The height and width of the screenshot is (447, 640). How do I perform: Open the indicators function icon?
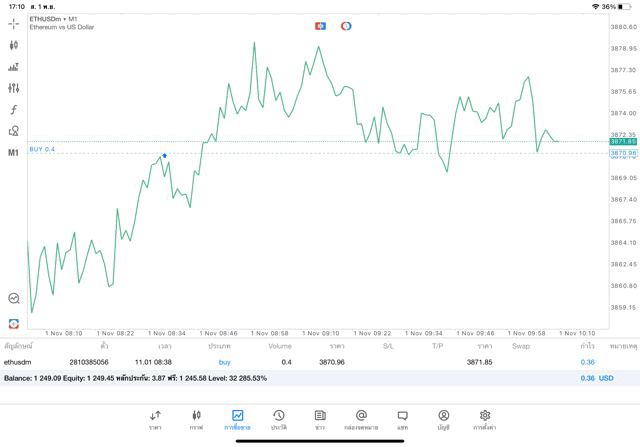tap(14, 110)
